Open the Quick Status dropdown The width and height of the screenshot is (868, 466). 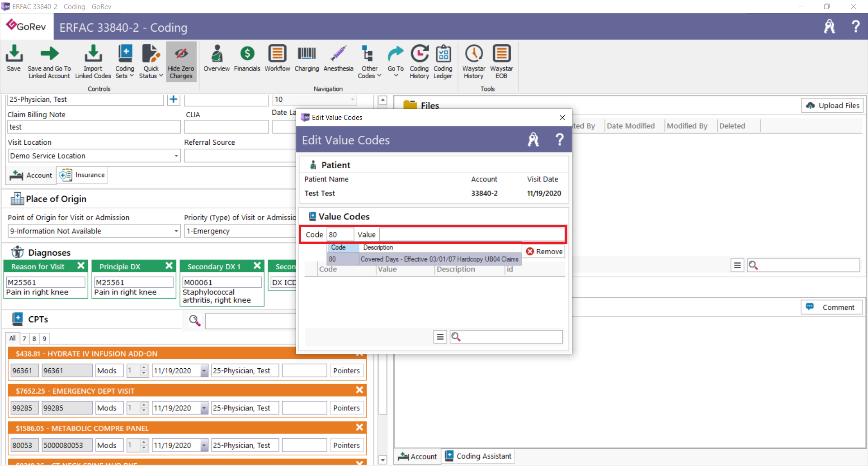click(x=151, y=62)
